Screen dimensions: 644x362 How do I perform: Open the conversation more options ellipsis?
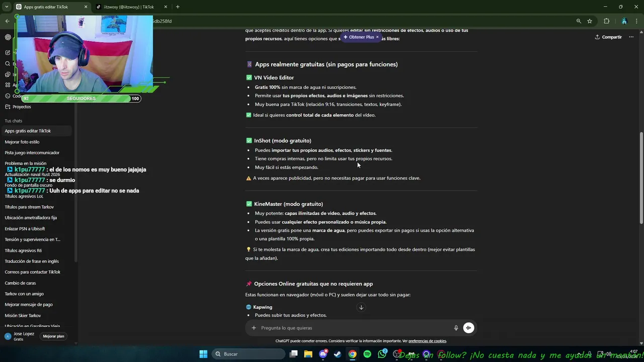[x=631, y=37]
